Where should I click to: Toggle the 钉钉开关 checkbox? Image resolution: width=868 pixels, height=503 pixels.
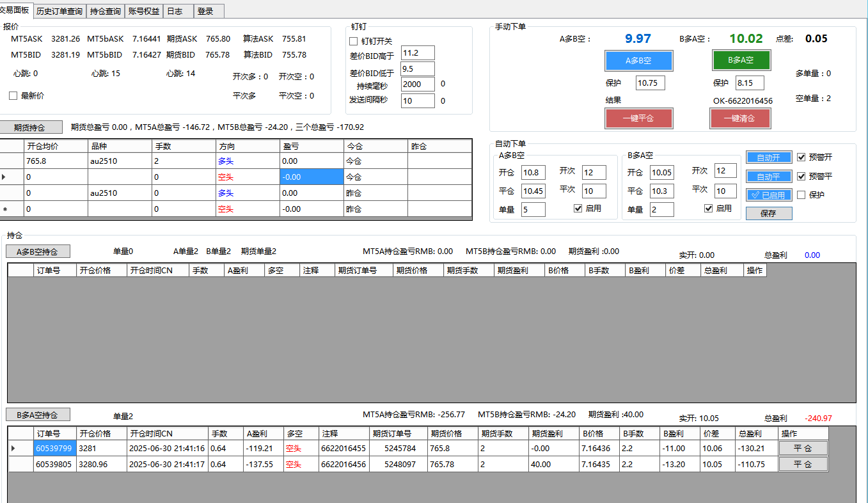click(353, 41)
